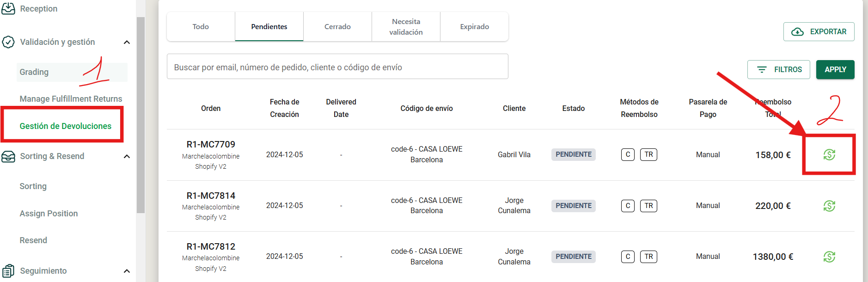Click the green APPLY button
Screen dimensions: 868x282
(835, 69)
